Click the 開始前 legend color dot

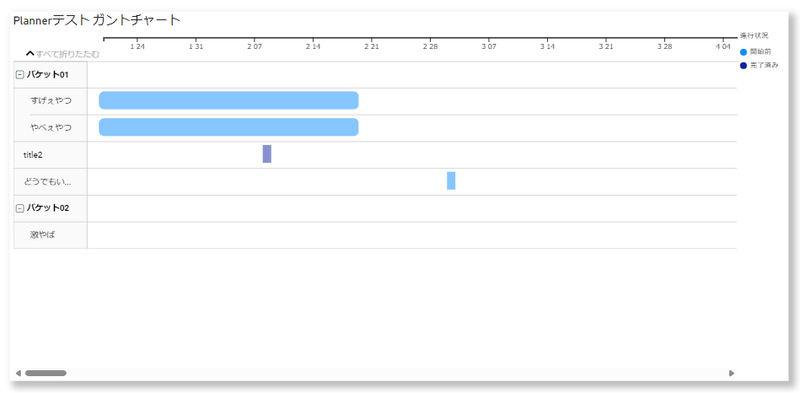(743, 52)
